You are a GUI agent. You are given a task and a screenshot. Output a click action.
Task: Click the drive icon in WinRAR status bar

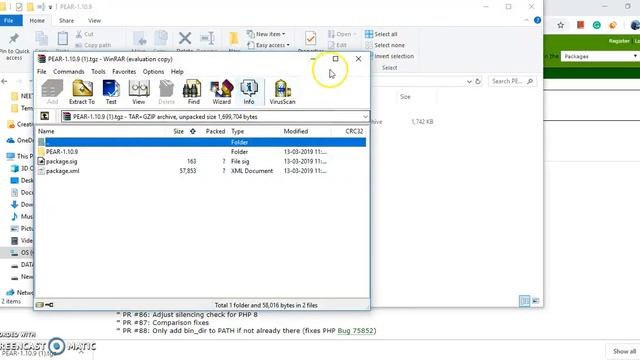tap(40, 305)
